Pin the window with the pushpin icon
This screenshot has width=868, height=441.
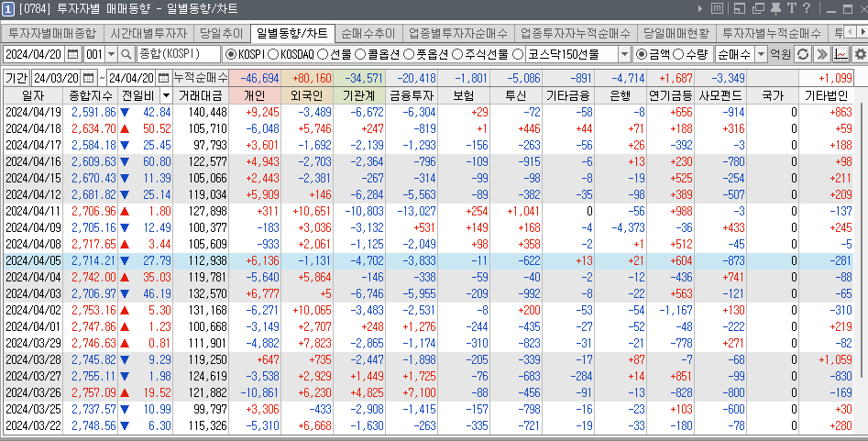(775, 9)
